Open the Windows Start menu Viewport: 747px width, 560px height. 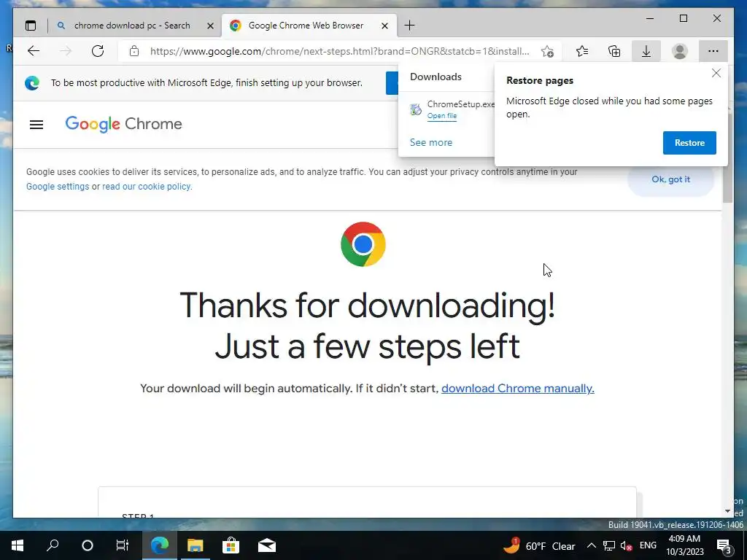pos(18,545)
